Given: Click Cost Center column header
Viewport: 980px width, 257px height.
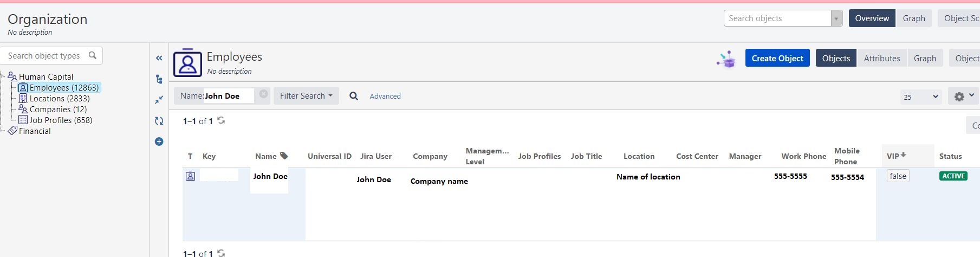Looking at the screenshot, I should pyautogui.click(x=697, y=156).
